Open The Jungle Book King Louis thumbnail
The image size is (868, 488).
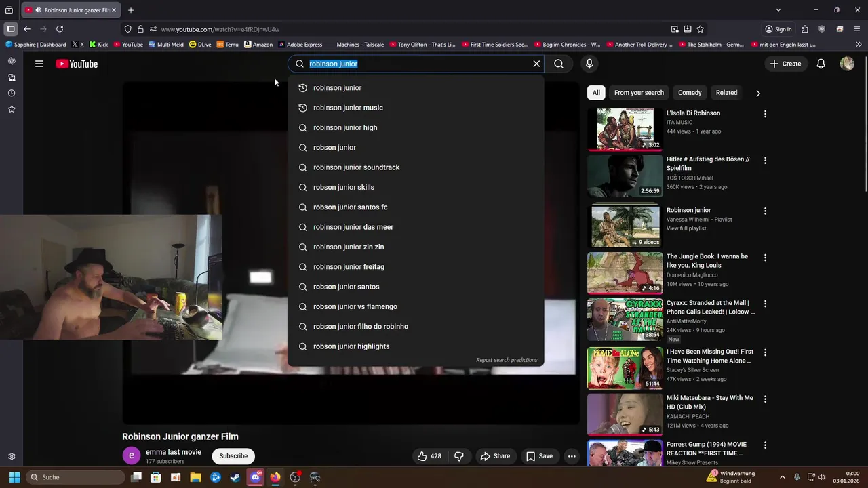click(x=625, y=272)
